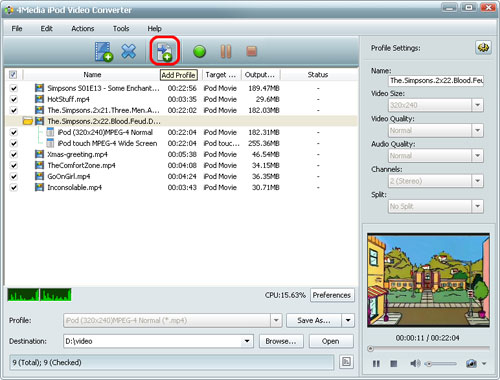The image size is (500, 380).
Task: Uncheck The.Simpsons.2x21.Three.Men checkbox
Action: click(x=14, y=110)
